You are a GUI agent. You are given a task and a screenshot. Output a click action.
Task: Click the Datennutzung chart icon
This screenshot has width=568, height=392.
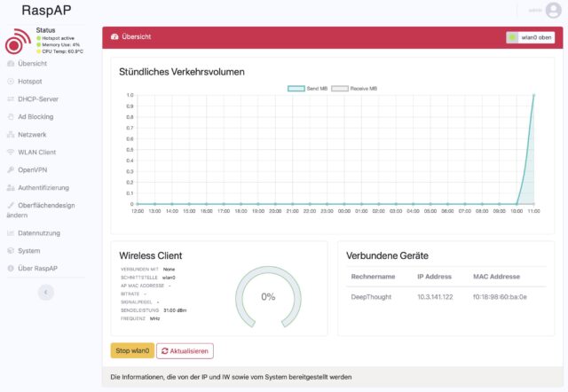point(11,233)
